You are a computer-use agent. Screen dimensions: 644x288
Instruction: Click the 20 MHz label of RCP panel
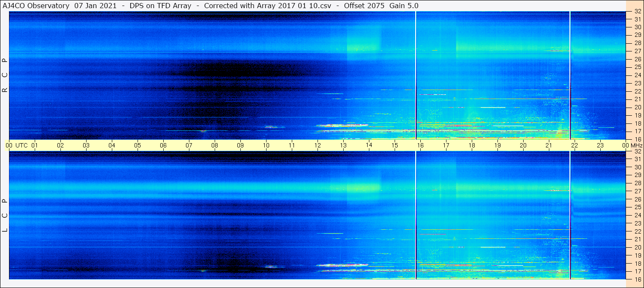click(x=637, y=107)
